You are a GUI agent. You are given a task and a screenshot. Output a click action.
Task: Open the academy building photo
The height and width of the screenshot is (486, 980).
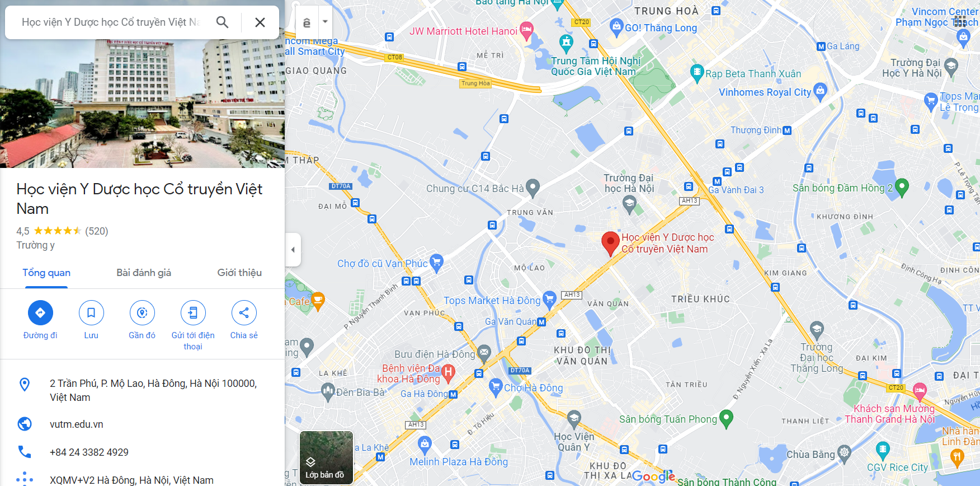pyautogui.click(x=142, y=104)
